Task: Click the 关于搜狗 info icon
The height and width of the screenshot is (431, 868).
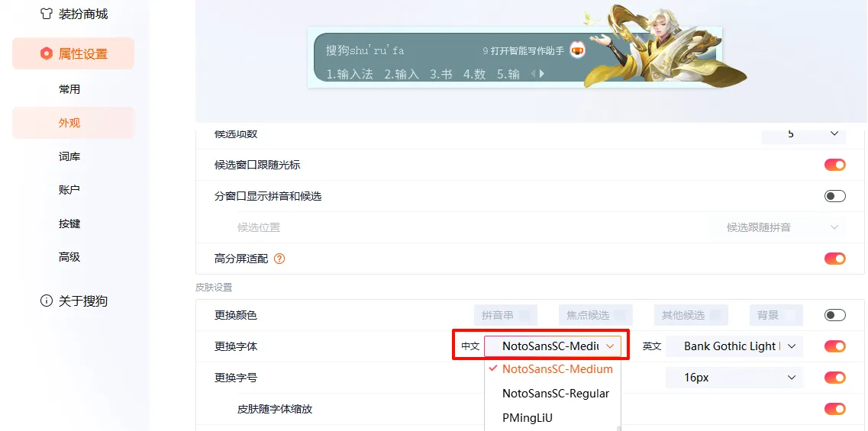Action: pos(46,301)
